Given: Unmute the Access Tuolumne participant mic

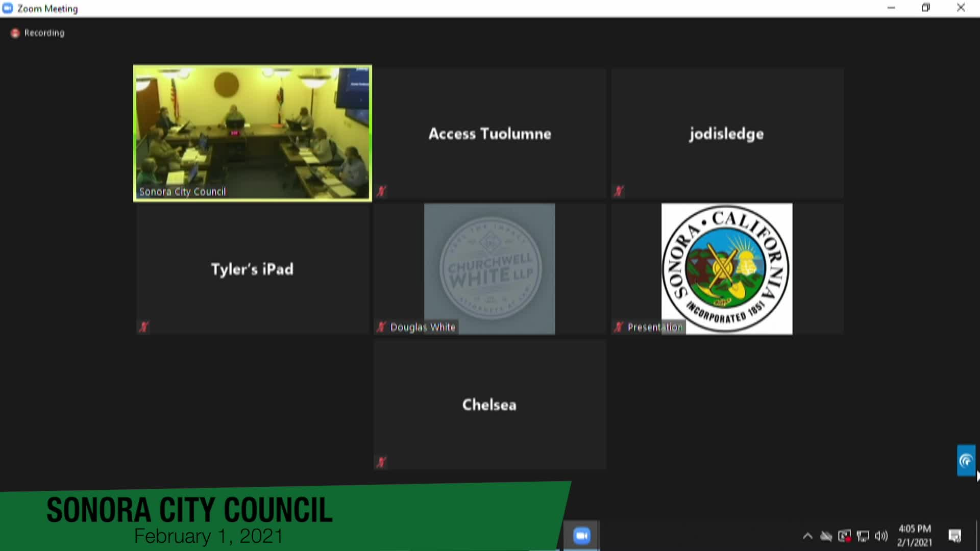Looking at the screenshot, I should click(x=381, y=191).
